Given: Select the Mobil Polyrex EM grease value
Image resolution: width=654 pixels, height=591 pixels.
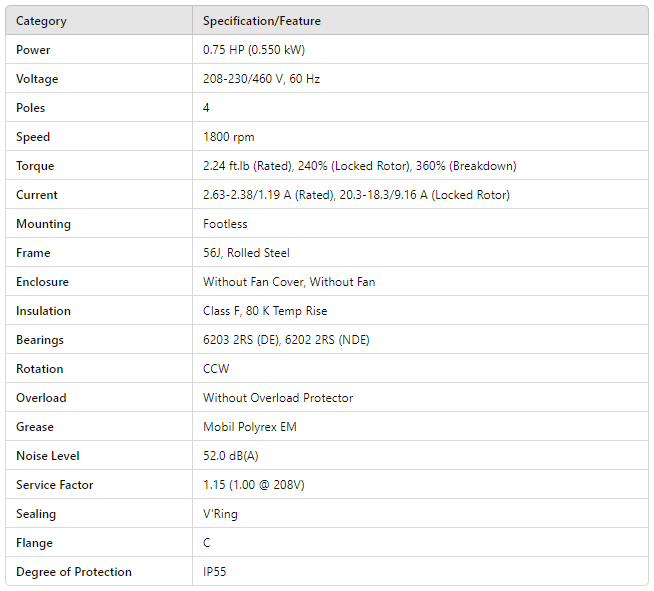Looking at the screenshot, I should [x=250, y=427].
